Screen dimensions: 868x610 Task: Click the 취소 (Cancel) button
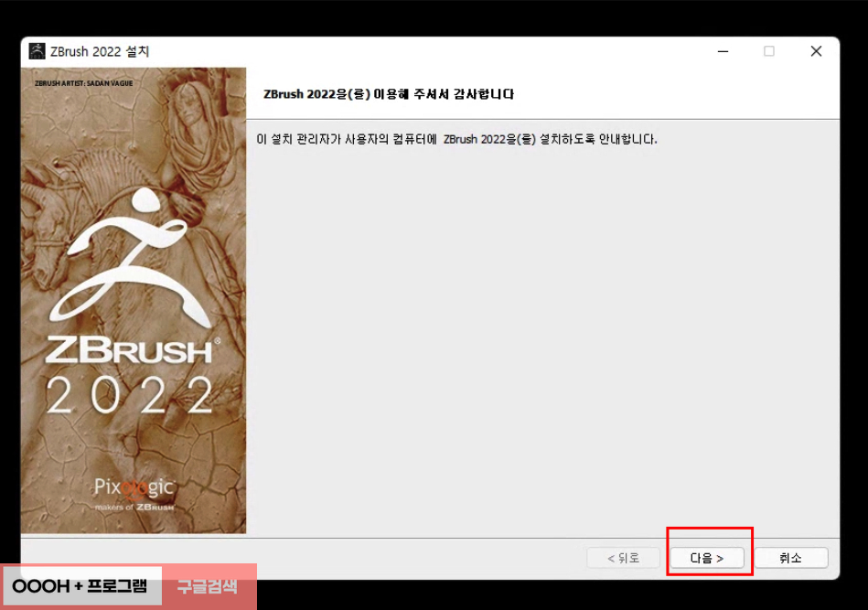[x=790, y=558]
